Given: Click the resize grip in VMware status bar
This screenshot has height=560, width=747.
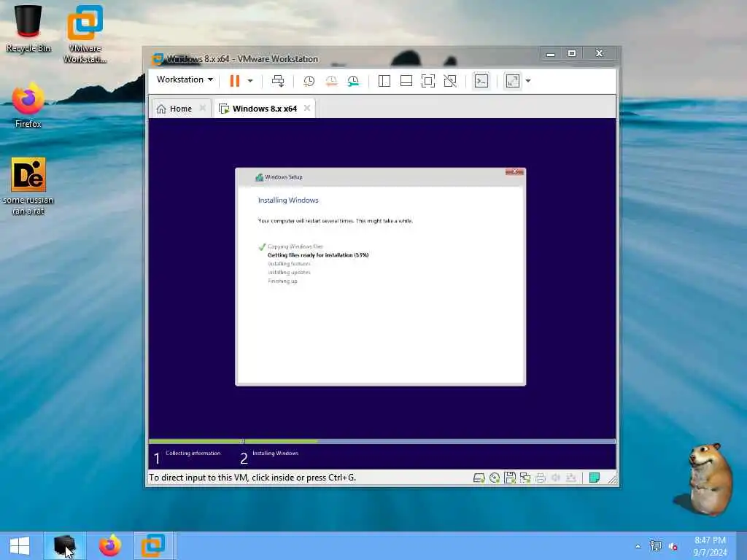Looking at the screenshot, I should pyautogui.click(x=612, y=480).
